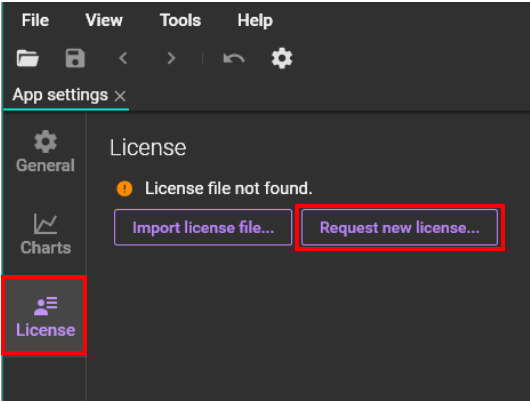The height and width of the screenshot is (403, 530).
Task: Go back with the left chevron
Action: 123,58
